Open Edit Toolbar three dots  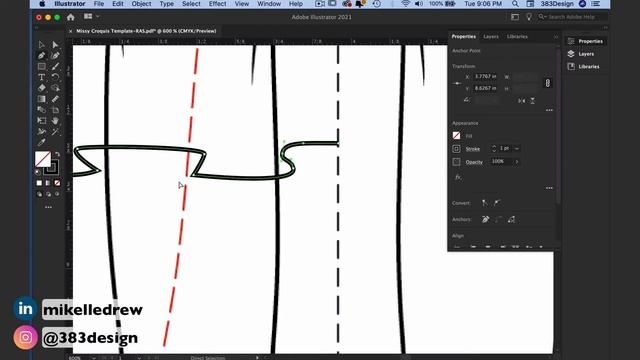click(49, 207)
